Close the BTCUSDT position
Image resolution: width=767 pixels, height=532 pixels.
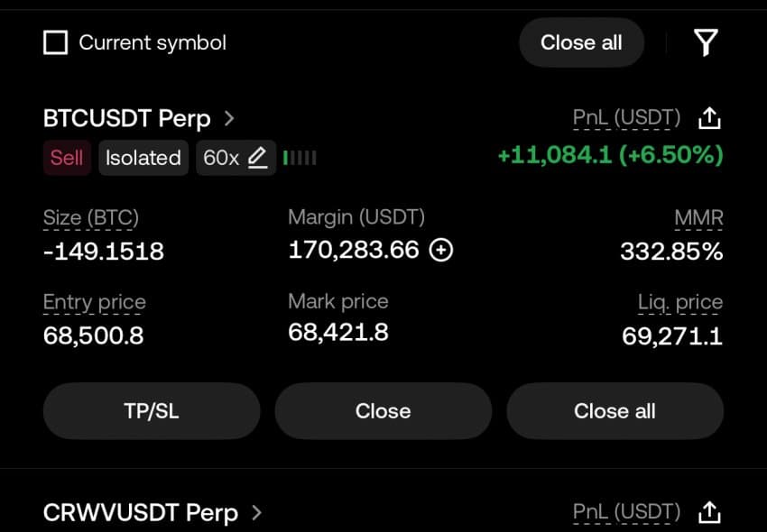click(x=383, y=411)
